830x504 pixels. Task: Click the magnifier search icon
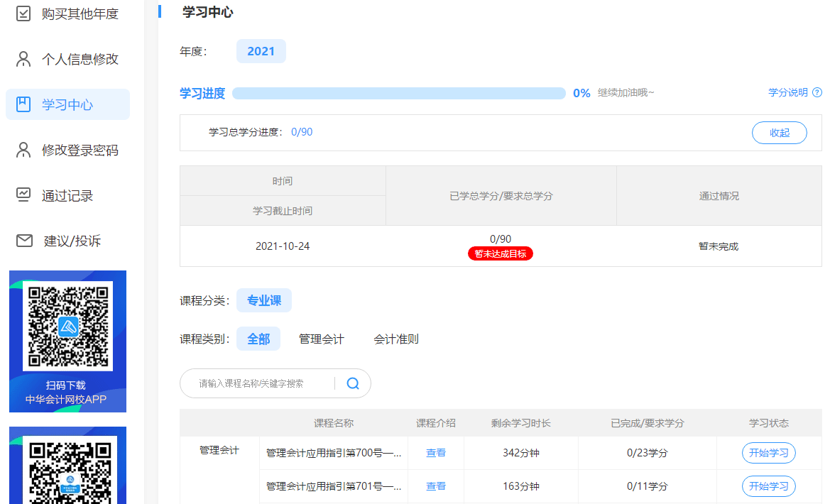353,383
